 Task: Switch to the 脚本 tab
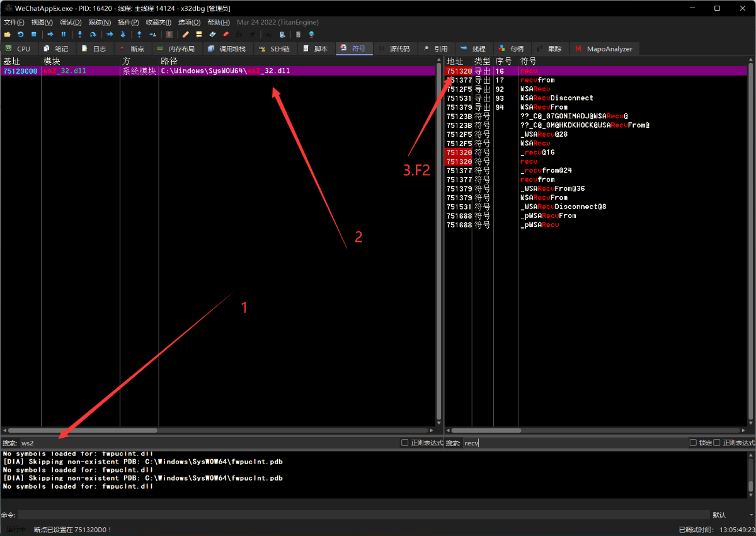pos(316,48)
